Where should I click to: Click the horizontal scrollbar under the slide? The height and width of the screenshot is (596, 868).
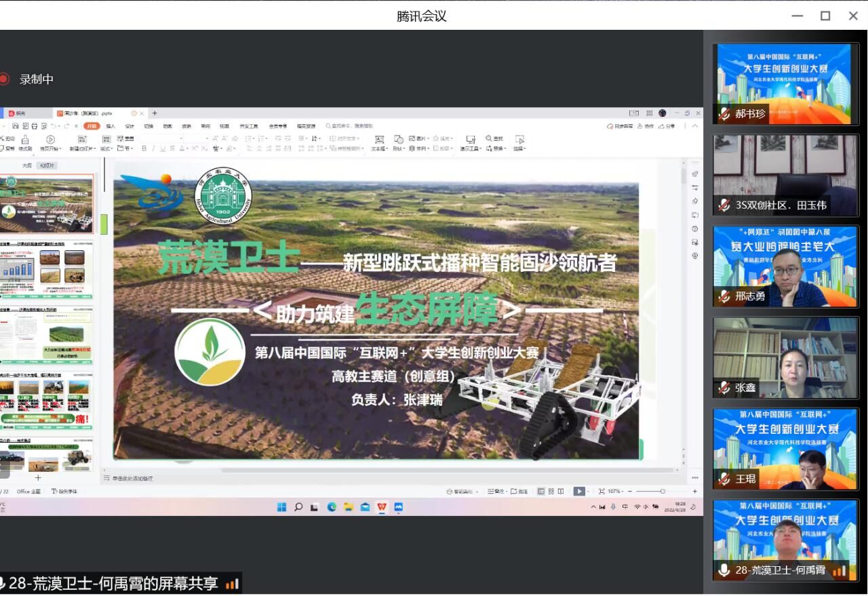click(x=448, y=470)
